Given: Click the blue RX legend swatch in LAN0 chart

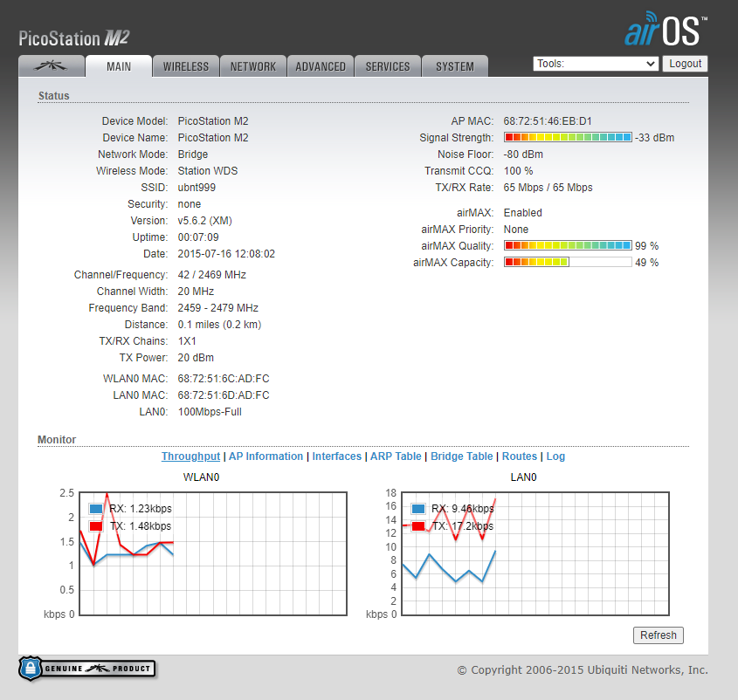Looking at the screenshot, I should [418, 509].
